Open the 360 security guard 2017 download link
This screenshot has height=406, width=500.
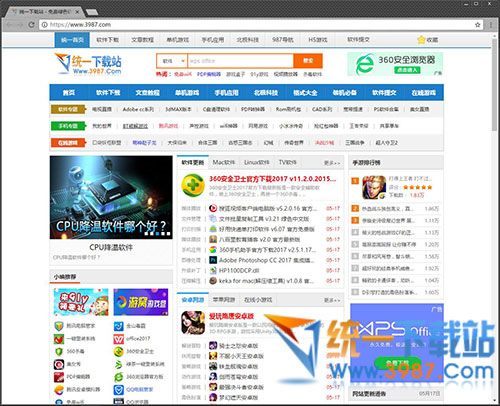[273, 179]
